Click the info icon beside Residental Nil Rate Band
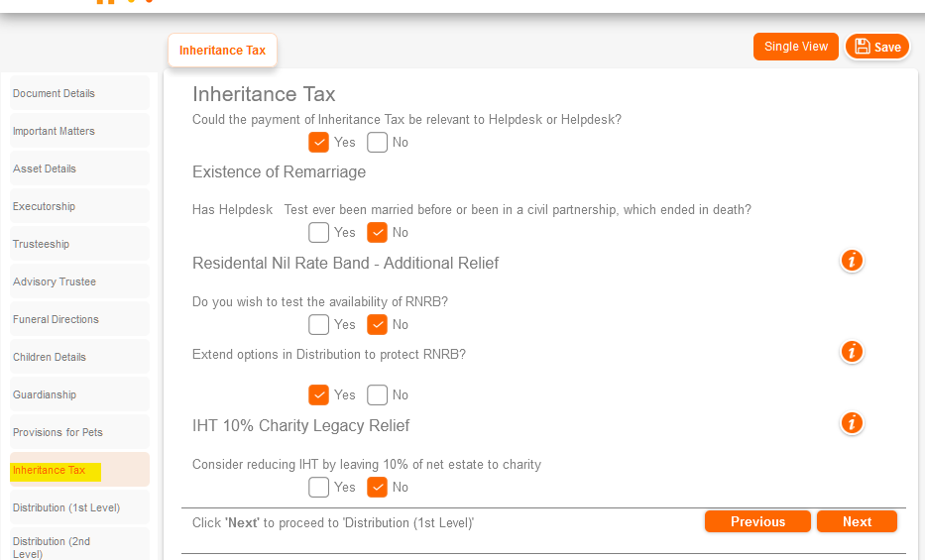 851,261
